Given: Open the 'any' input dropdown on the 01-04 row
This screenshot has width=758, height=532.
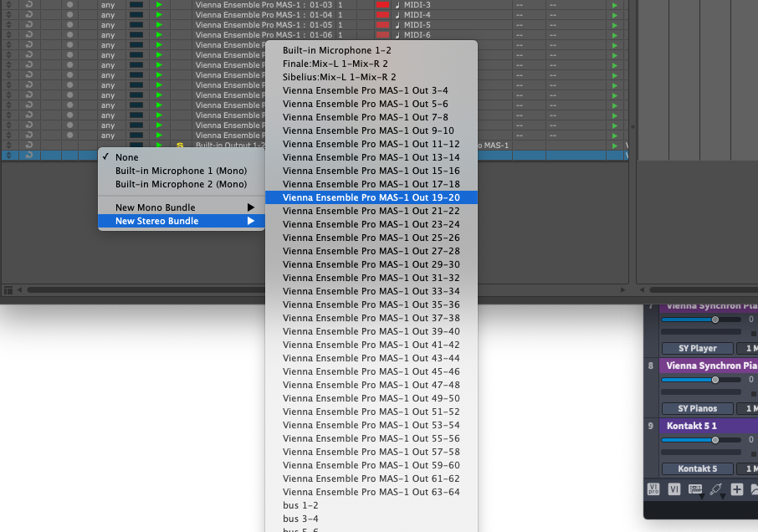Looking at the screenshot, I should point(108,15).
